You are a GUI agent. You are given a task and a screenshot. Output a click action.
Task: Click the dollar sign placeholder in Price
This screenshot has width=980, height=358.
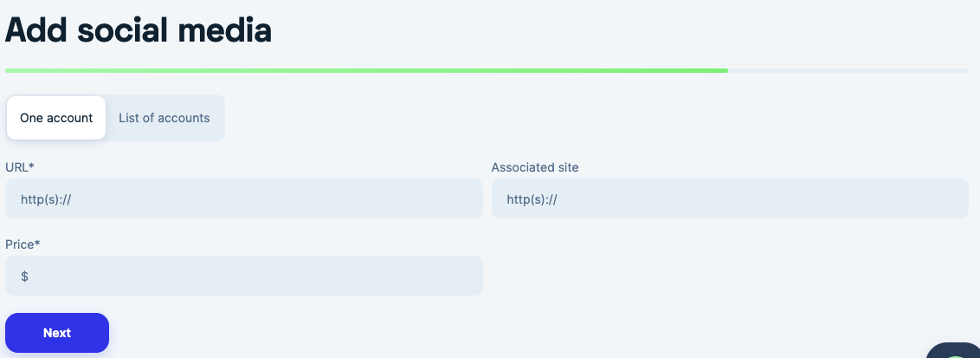24,276
